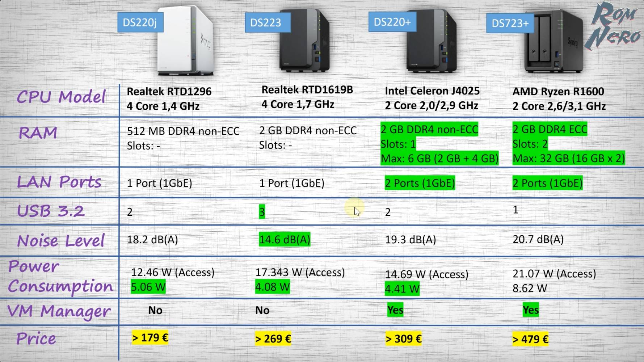Viewport: 644px width, 362px height.
Task: Click the "CPU Model" row heading
Action: pos(62,97)
